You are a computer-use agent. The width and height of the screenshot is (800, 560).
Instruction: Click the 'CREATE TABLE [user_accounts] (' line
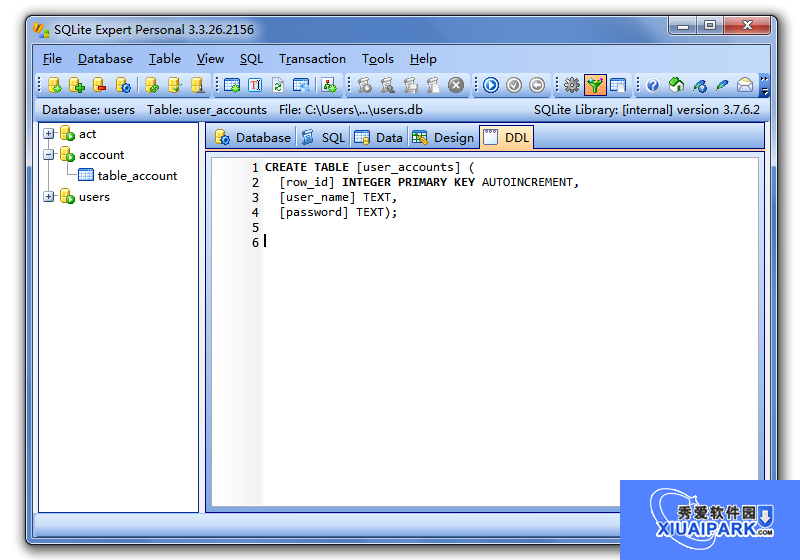369,167
